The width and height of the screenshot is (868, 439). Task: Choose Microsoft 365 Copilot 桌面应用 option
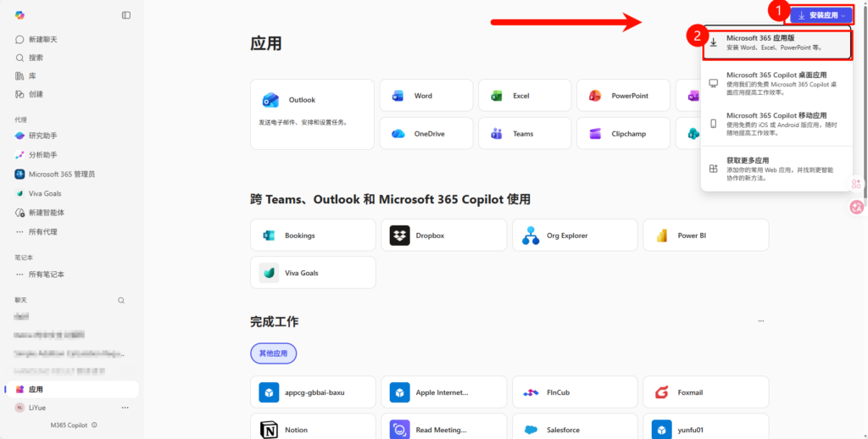(x=776, y=83)
